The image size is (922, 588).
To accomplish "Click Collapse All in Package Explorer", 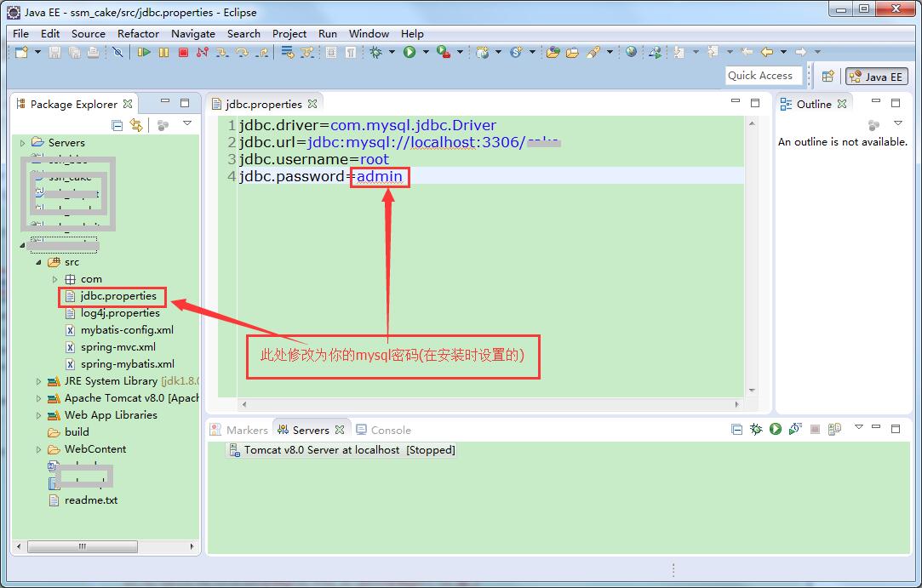I will coord(117,124).
